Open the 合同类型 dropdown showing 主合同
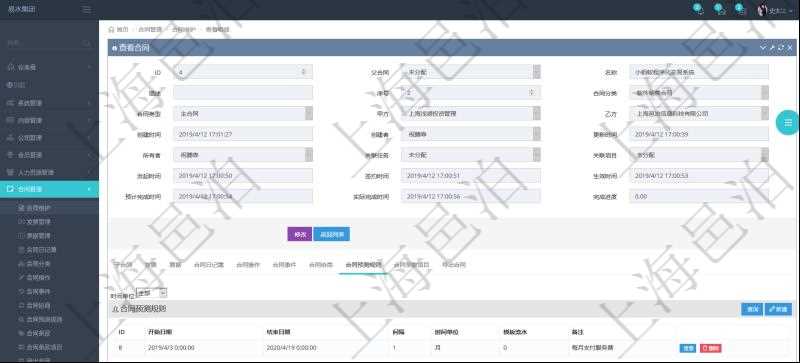Image resolution: width=800 pixels, height=363 pixels. pyautogui.click(x=243, y=113)
